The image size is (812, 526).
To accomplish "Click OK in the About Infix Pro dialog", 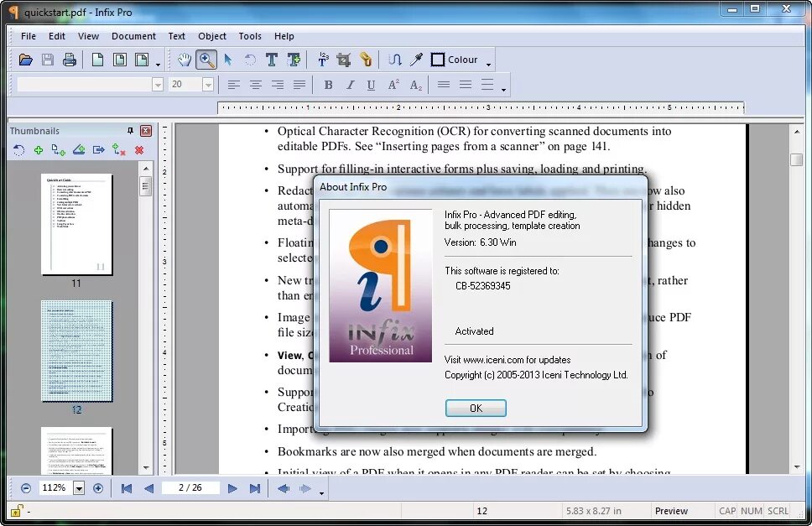I will [x=476, y=408].
